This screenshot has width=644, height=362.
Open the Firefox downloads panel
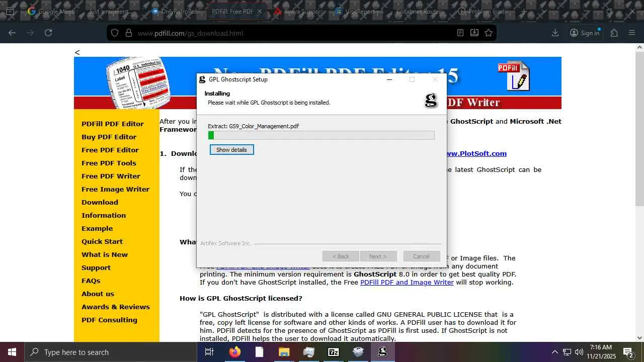[x=555, y=33]
